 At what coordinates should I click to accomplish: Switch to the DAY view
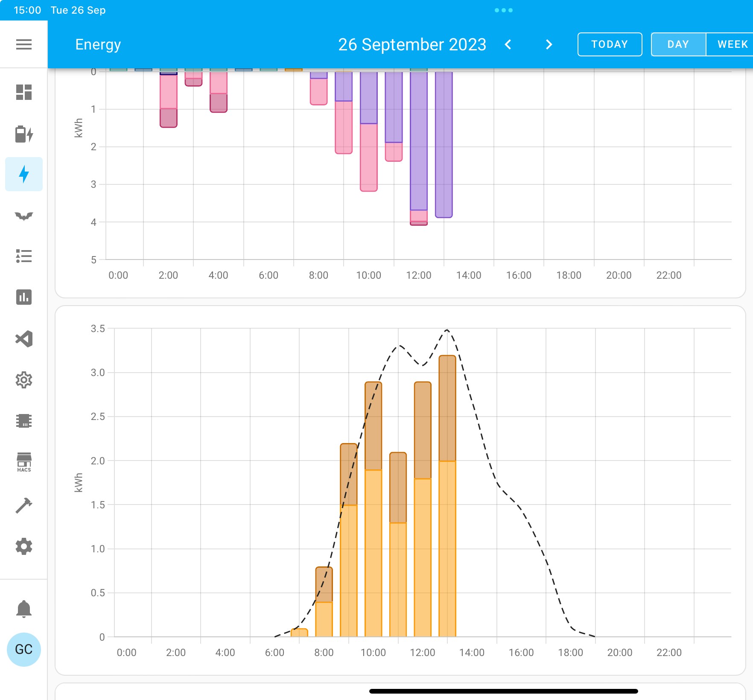click(x=678, y=44)
